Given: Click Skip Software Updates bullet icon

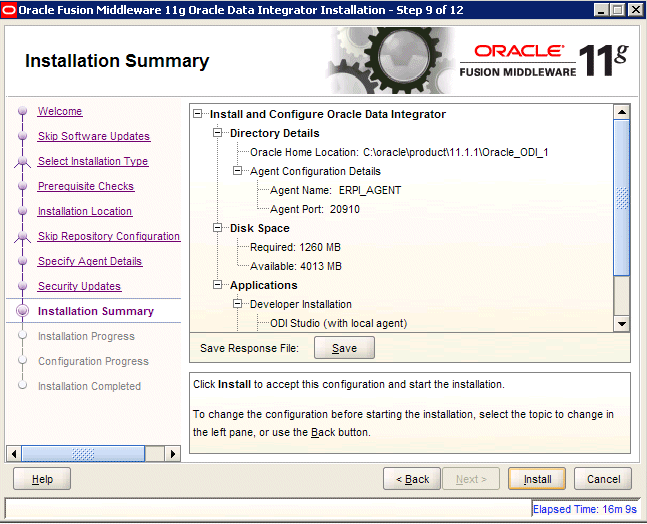Looking at the screenshot, I should (23, 136).
